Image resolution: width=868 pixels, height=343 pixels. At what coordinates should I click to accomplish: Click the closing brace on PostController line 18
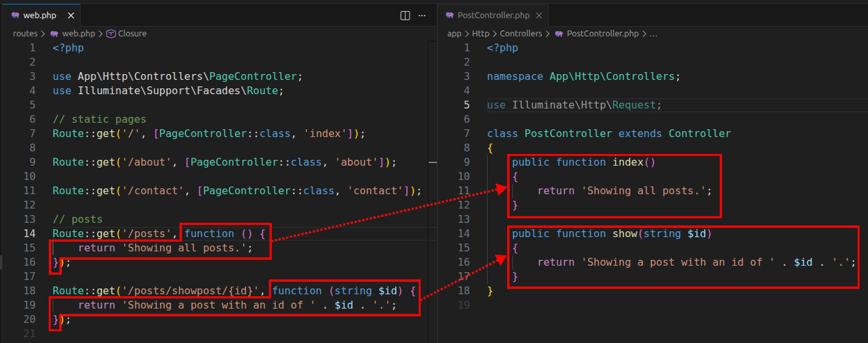(x=490, y=290)
